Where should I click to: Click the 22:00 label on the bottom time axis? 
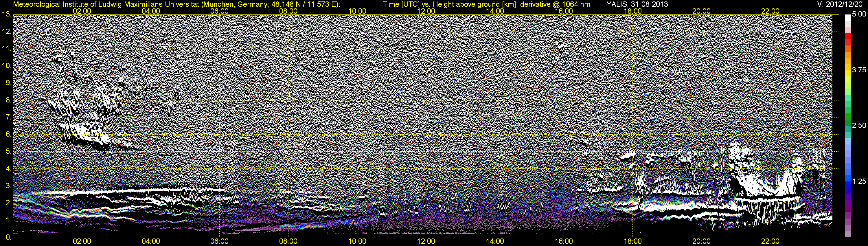point(770,241)
